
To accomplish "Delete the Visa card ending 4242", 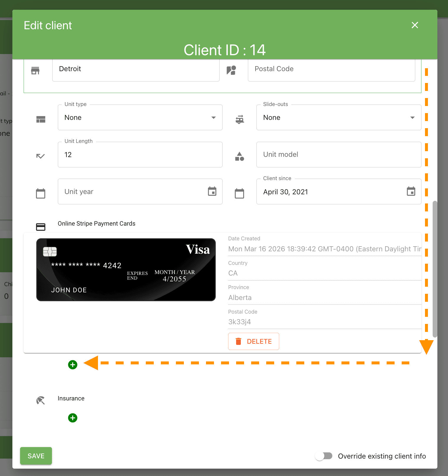I will (254, 341).
